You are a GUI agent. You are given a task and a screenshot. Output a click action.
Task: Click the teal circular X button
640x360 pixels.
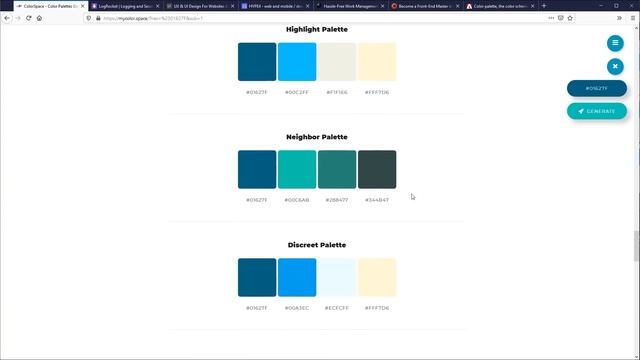(x=615, y=67)
